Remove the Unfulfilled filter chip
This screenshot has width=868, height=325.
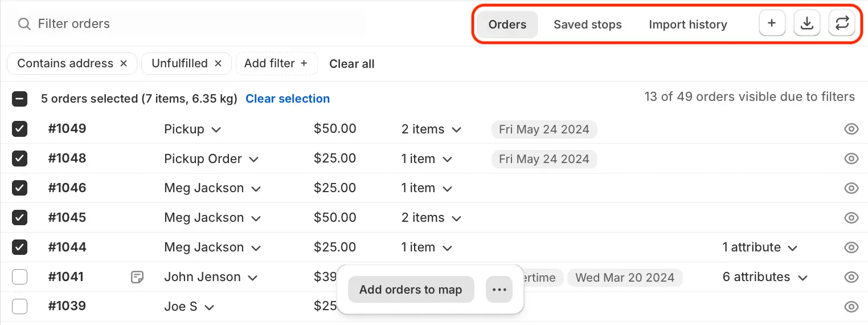218,64
